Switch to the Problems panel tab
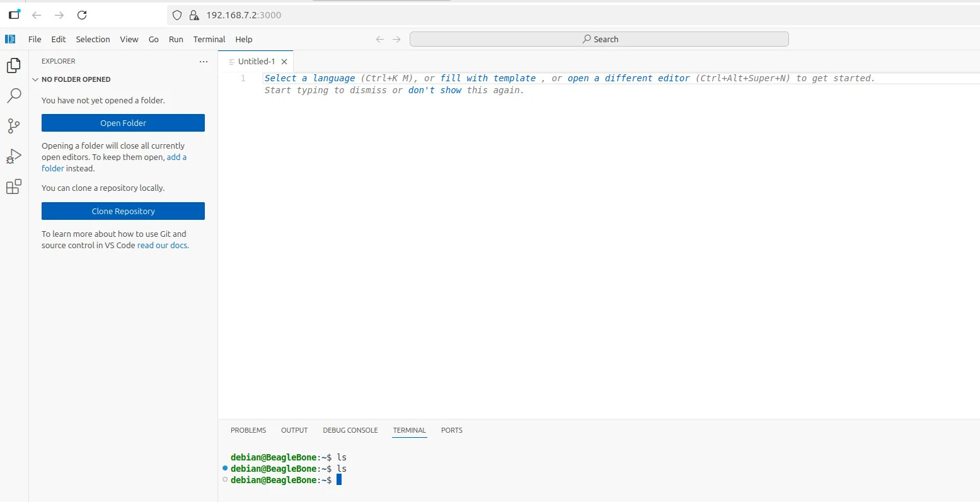 pyautogui.click(x=248, y=430)
